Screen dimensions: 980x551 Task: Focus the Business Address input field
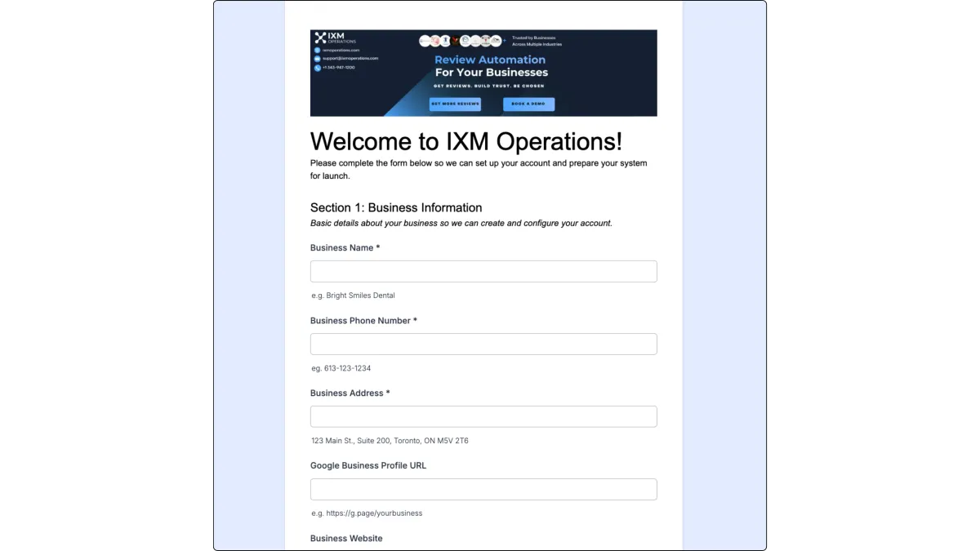point(483,416)
